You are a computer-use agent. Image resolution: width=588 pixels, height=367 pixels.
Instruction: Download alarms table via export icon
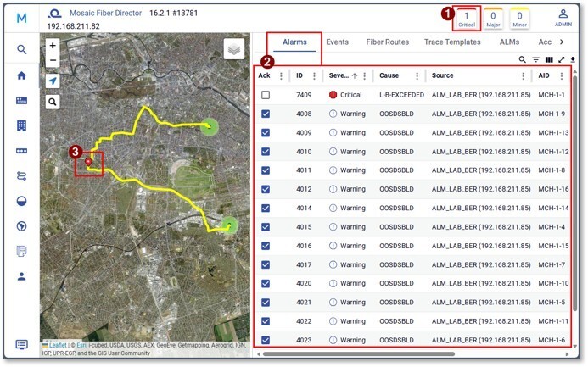573,59
